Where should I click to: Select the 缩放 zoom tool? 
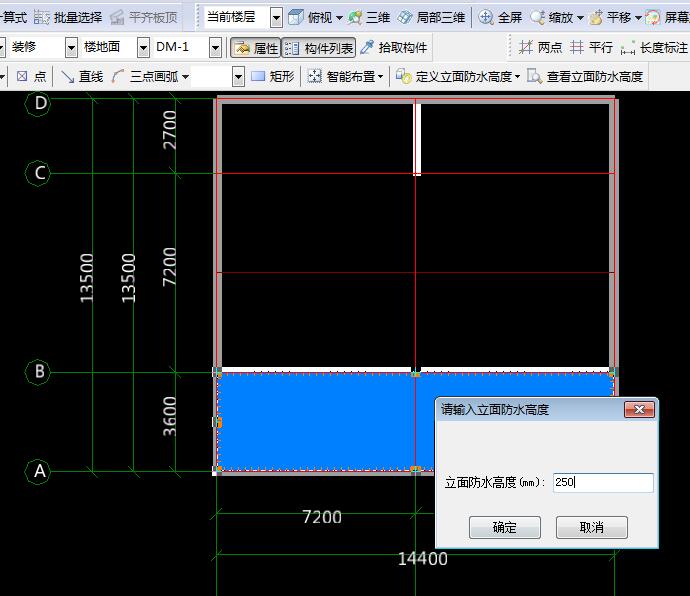tap(552, 18)
